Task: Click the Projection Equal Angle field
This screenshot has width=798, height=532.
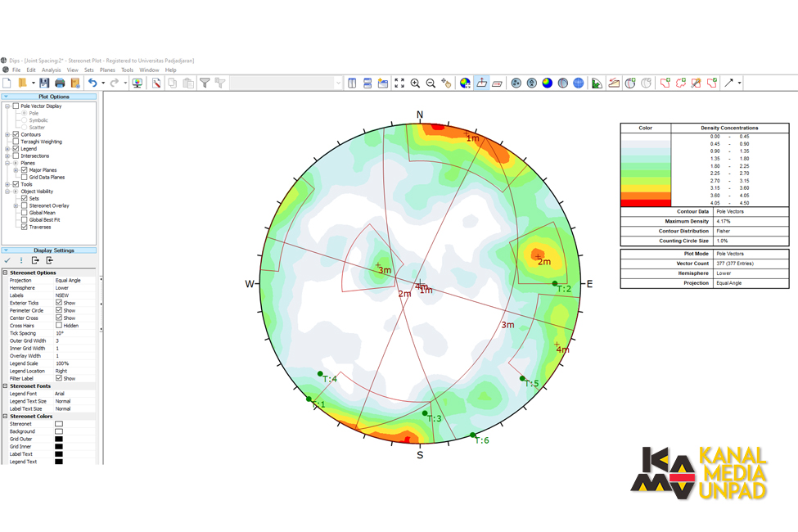Action: pyautogui.click(x=74, y=281)
